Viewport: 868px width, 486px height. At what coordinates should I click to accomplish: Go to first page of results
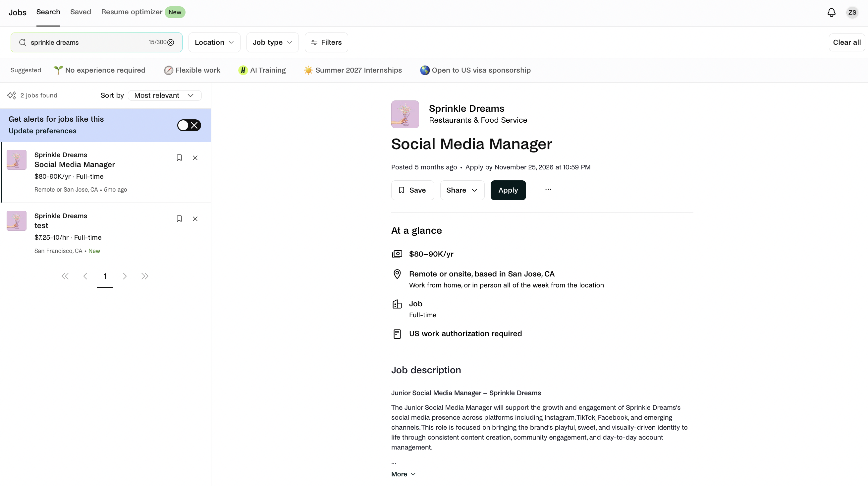tap(65, 276)
